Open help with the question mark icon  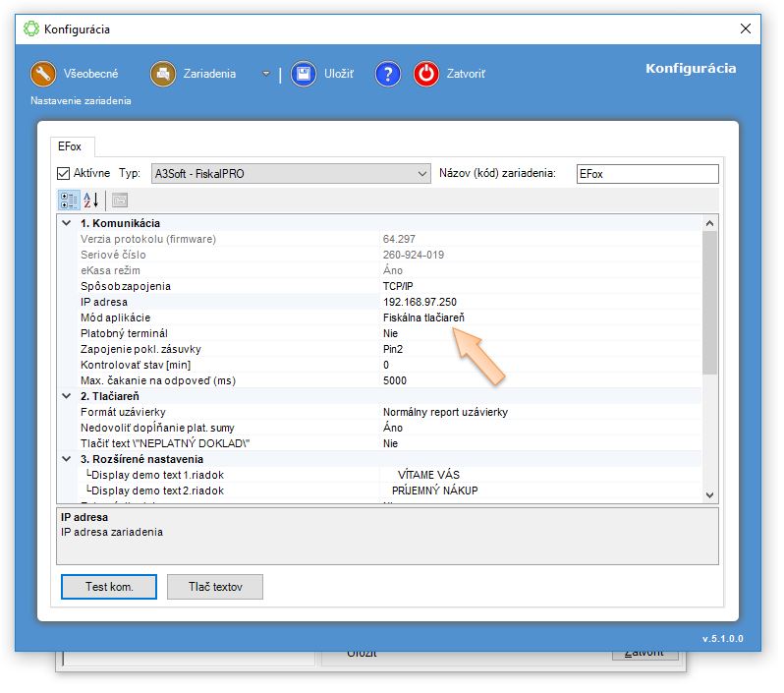pos(388,74)
